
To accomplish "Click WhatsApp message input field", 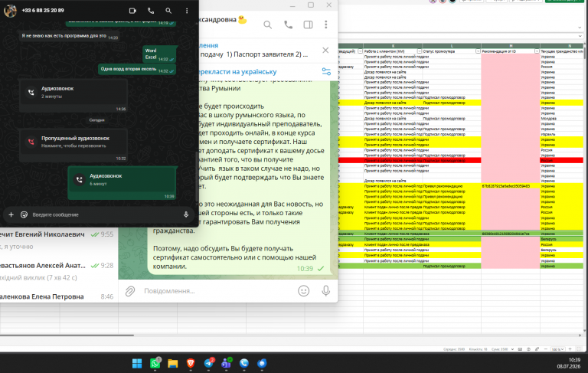I will [x=105, y=214].
